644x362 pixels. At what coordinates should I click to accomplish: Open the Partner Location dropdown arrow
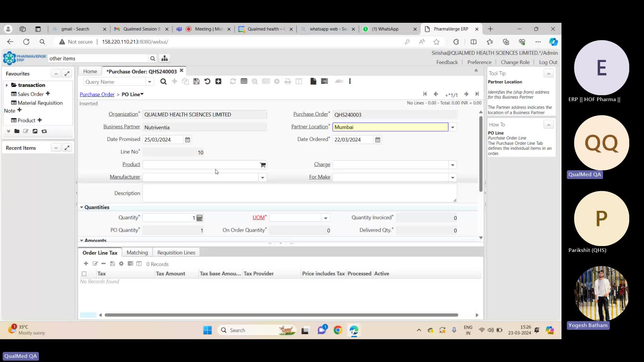(453, 127)
